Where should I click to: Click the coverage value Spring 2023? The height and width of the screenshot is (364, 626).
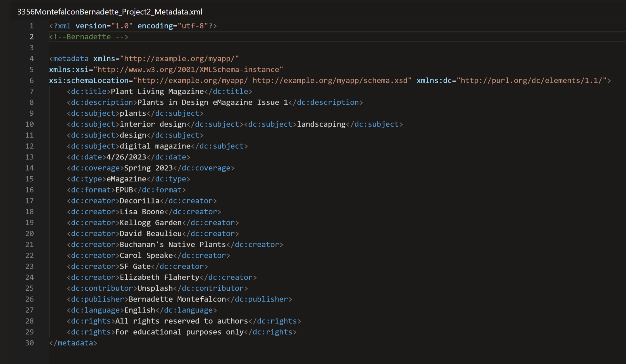[148, 168]
